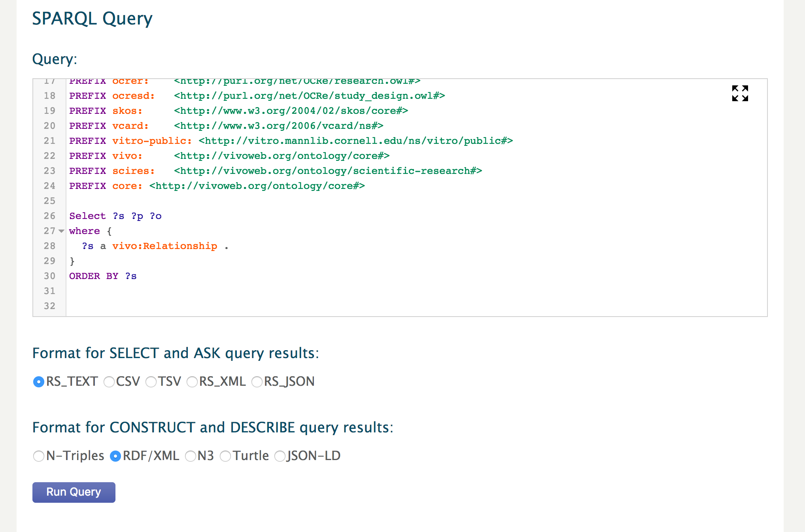
Task: Select N-Triples for CONSTRUCT results
Action: (39, 456)
